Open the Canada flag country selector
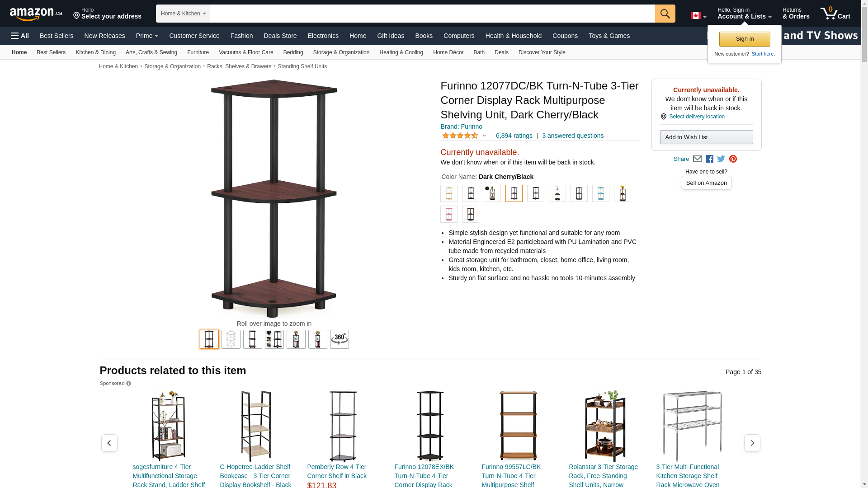Screen dimensions: 868x488 698,15
